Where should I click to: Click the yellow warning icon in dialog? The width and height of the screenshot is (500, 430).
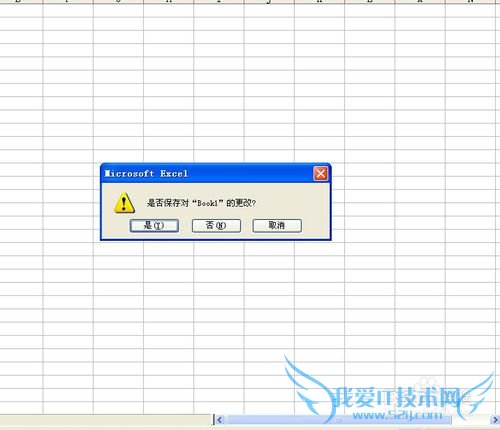point(124,203)
